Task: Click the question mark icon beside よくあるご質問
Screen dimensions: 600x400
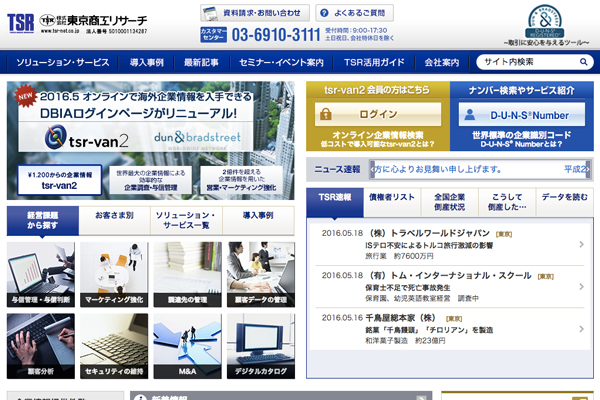Action: 324,13
